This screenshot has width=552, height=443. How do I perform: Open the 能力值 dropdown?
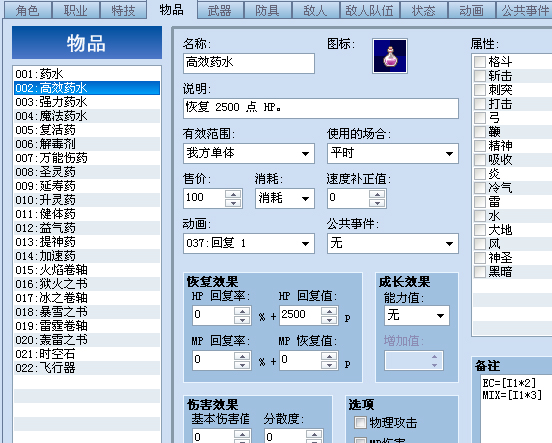tap(417, 315)
